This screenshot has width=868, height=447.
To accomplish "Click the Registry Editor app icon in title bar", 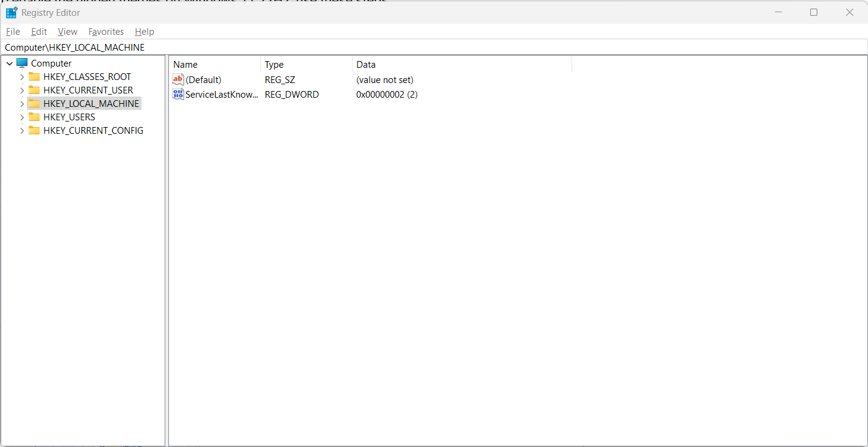I will click(12, 12).
